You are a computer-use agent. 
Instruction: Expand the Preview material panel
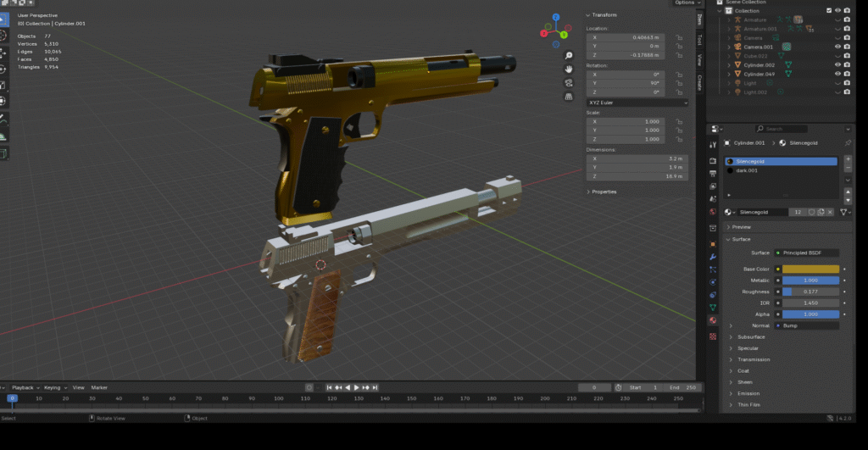tap(742, 227)
